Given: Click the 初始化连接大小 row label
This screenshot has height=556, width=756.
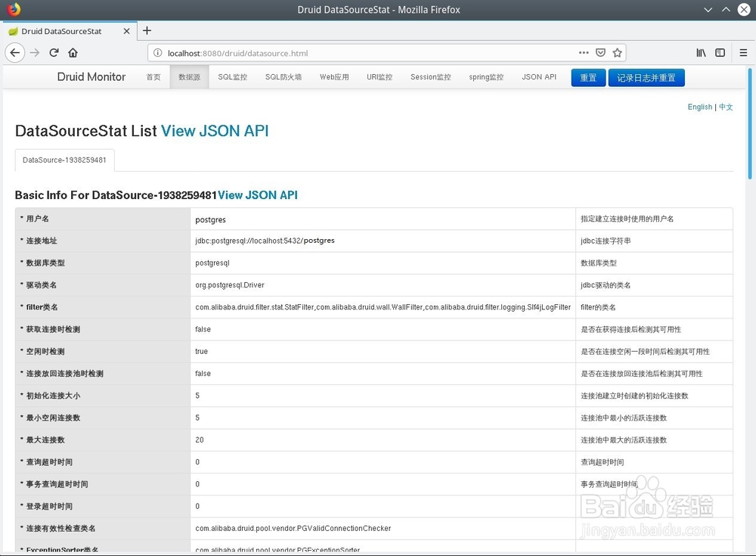Looking at the screenshot, I should [x=53, y=396].
